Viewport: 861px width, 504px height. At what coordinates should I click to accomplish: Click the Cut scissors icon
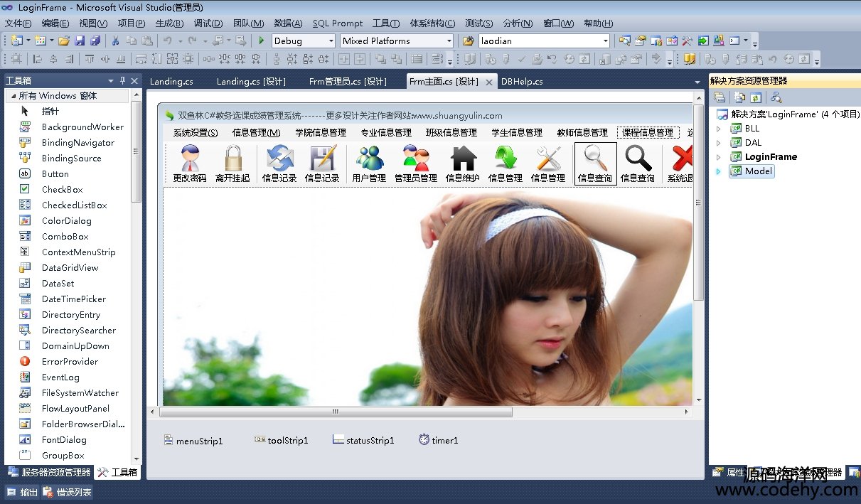point(115,41)
